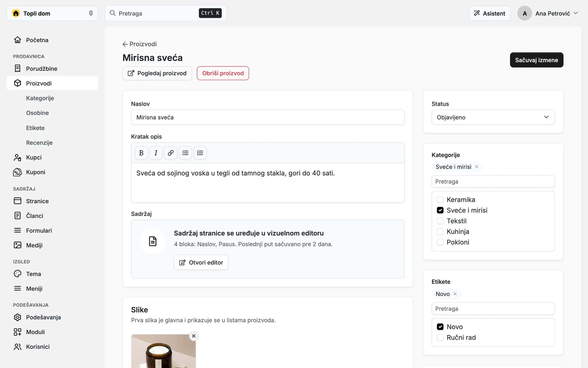Open Korisnici in the sidebar

[x=52, y=347]
